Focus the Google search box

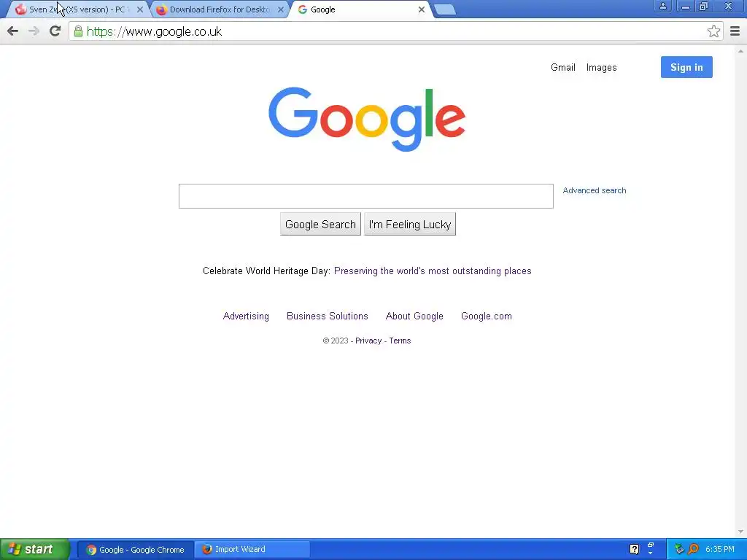[366, 196]
